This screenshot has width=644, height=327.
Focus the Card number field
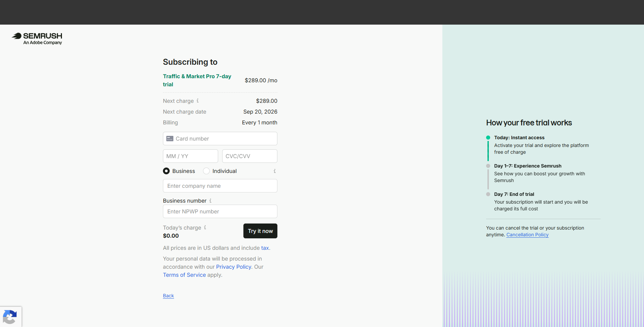click(220, 139)
